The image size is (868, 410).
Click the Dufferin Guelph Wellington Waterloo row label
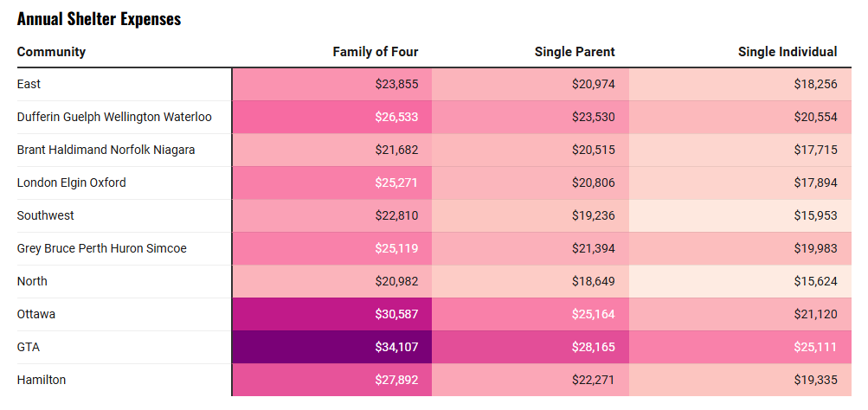coord(114,118)
